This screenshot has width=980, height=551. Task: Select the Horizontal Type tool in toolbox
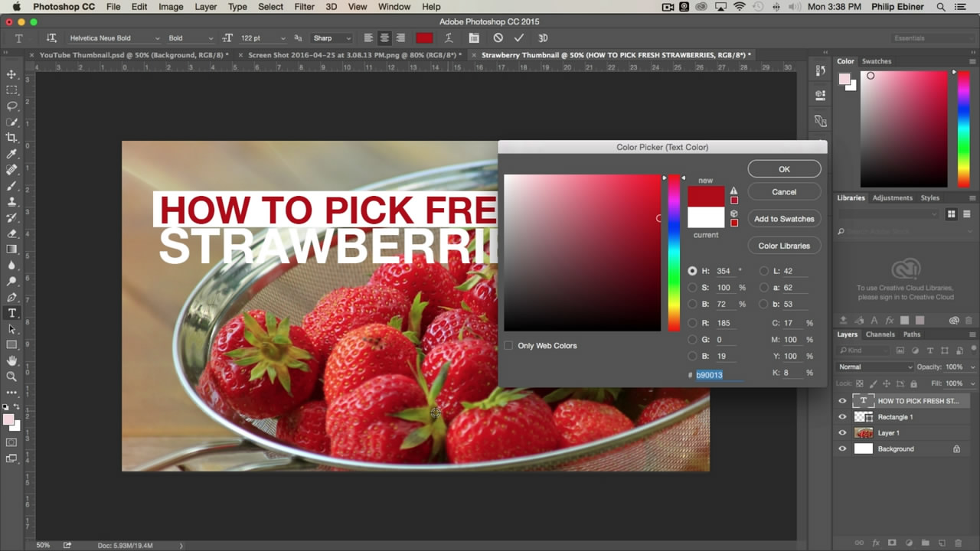click(x=11, y=313)
